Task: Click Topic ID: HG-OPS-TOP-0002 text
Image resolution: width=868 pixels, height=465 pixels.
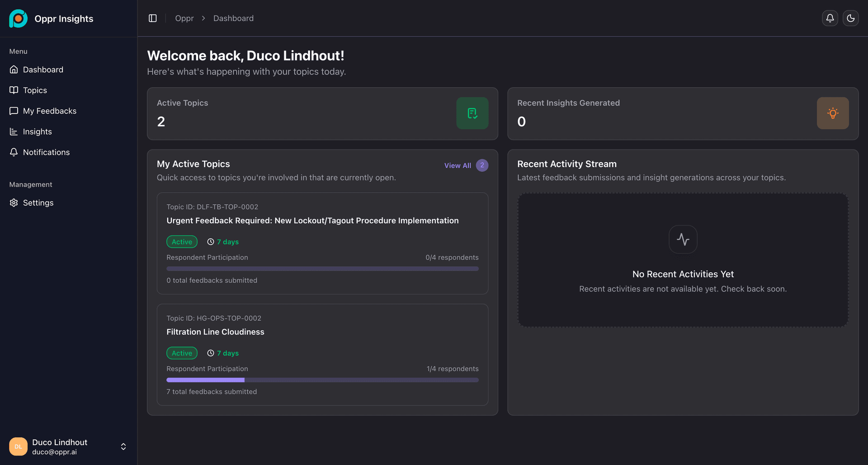Action: pos(214,318)
